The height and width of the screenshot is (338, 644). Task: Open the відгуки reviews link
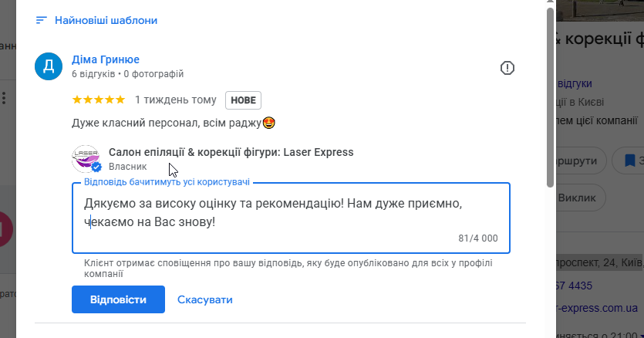point(574,83)
